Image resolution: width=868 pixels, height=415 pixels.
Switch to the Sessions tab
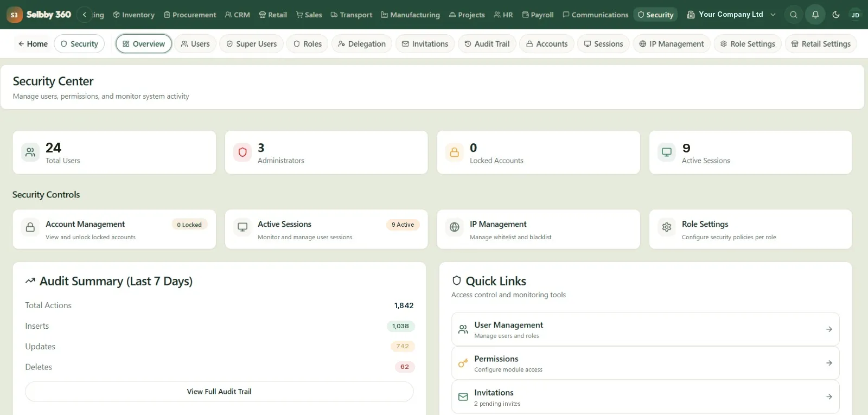(603, 44)
